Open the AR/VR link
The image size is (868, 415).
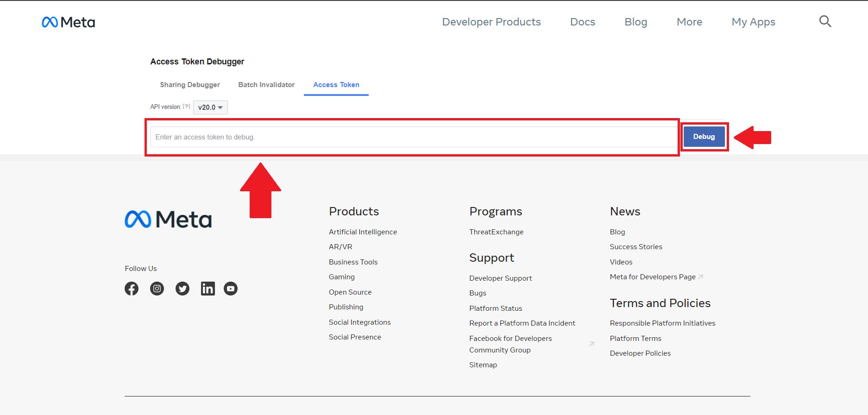click(340, 247)
